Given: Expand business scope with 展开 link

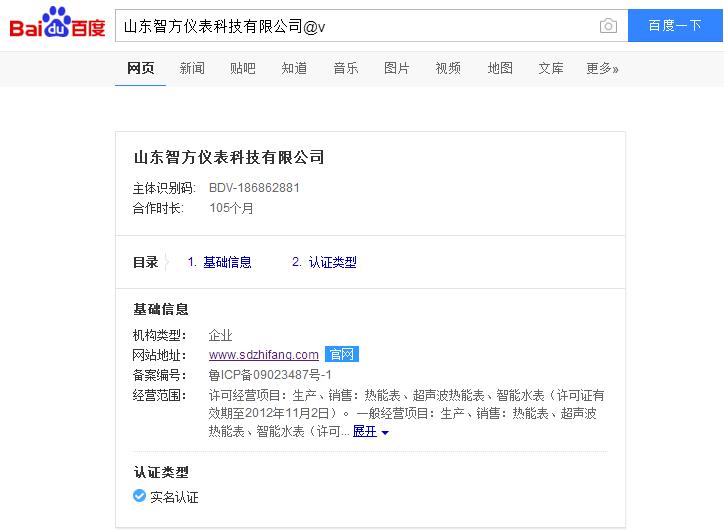Looking at the screenshot, I should tap(365, 431).
